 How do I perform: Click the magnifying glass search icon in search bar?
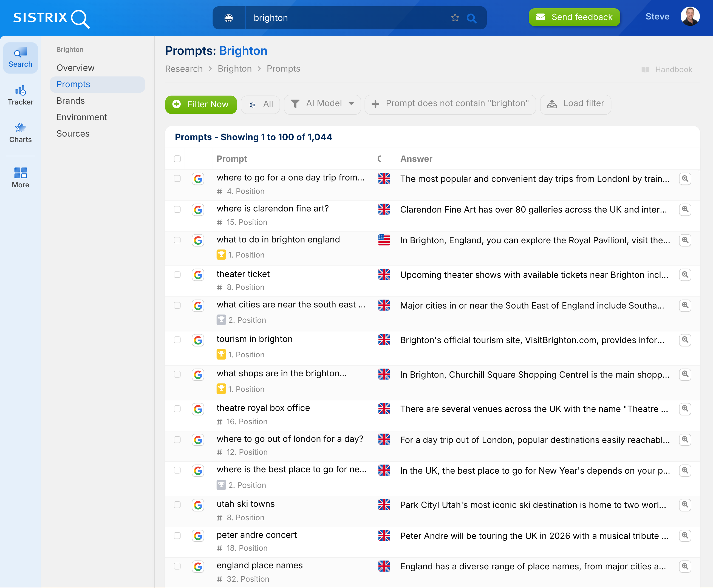pyautogui.click(x=471, y=18)
